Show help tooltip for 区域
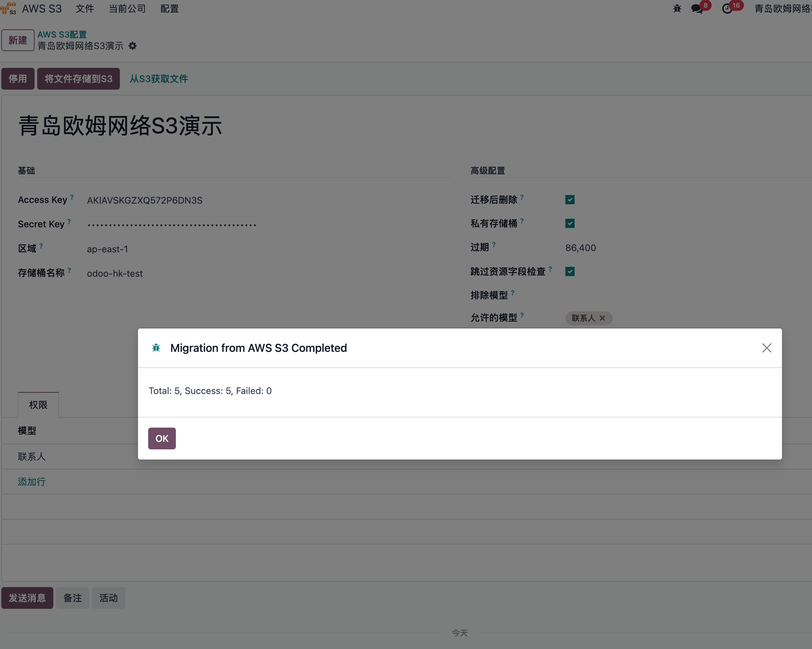The width and height of the screenshot is (812, 649). [x=41, y=246]
